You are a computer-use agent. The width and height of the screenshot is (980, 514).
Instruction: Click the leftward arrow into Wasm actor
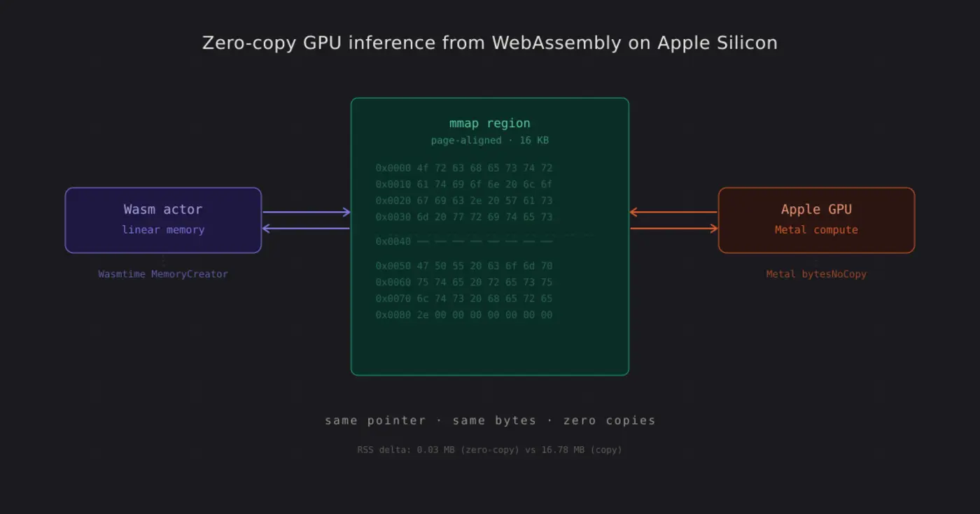(306, 229)
